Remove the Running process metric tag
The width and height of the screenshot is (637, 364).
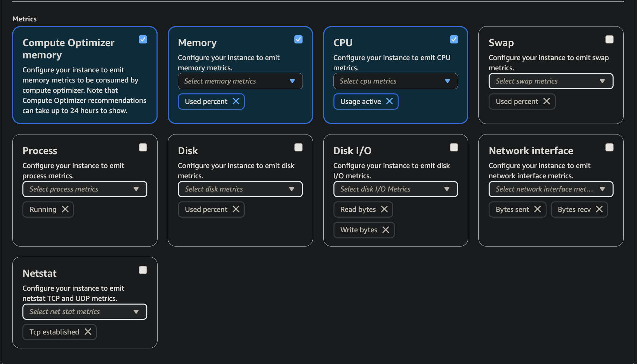coord(65,209)
